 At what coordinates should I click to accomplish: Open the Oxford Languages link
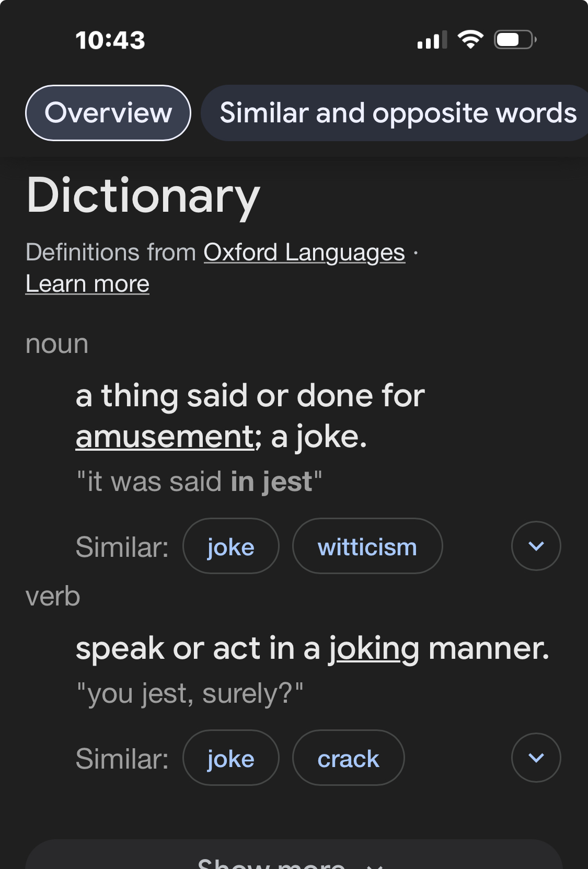[304, 253]
